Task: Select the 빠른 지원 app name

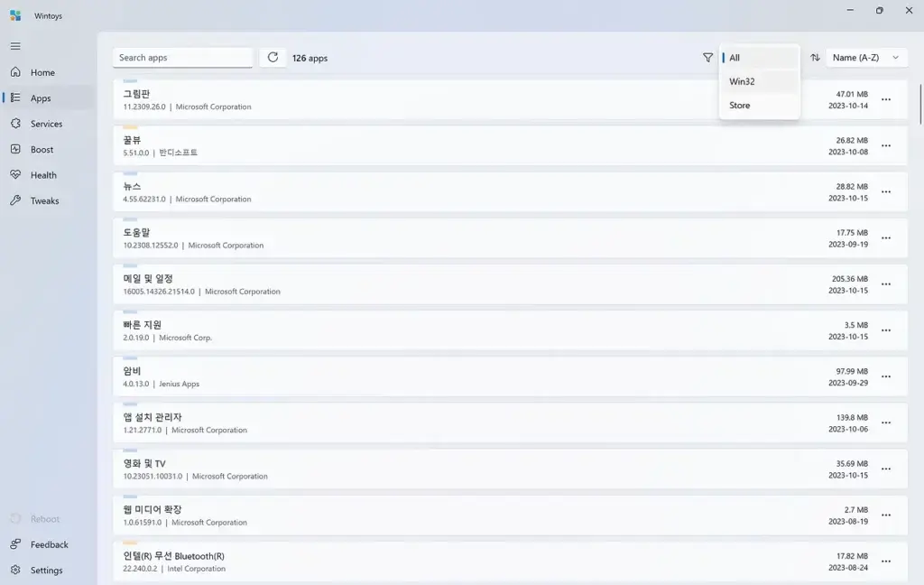Action: click(142, 325)
